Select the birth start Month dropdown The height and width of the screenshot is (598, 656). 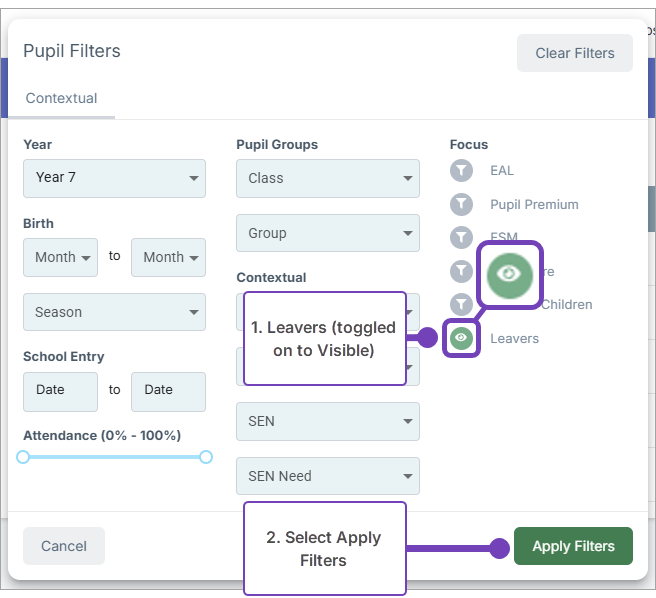tap(60, 257)
